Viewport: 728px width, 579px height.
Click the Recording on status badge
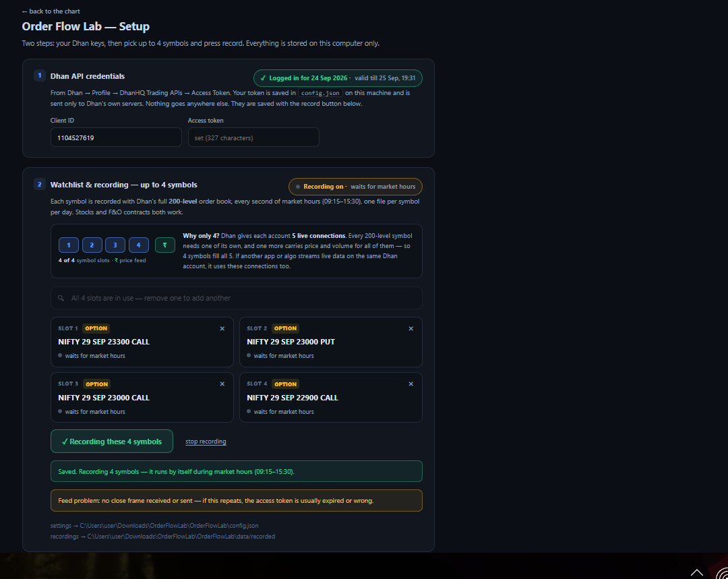coord(355,187)
